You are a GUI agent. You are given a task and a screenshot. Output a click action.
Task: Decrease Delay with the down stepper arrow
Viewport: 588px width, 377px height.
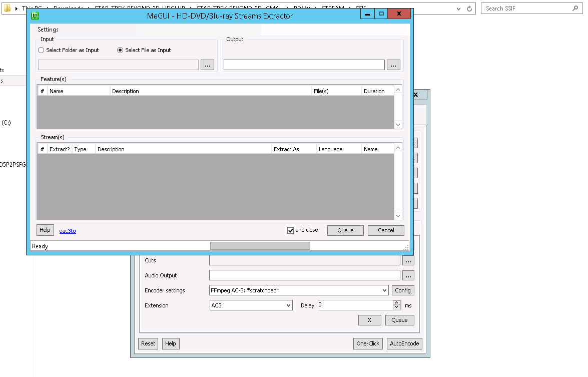click(397, 307)
